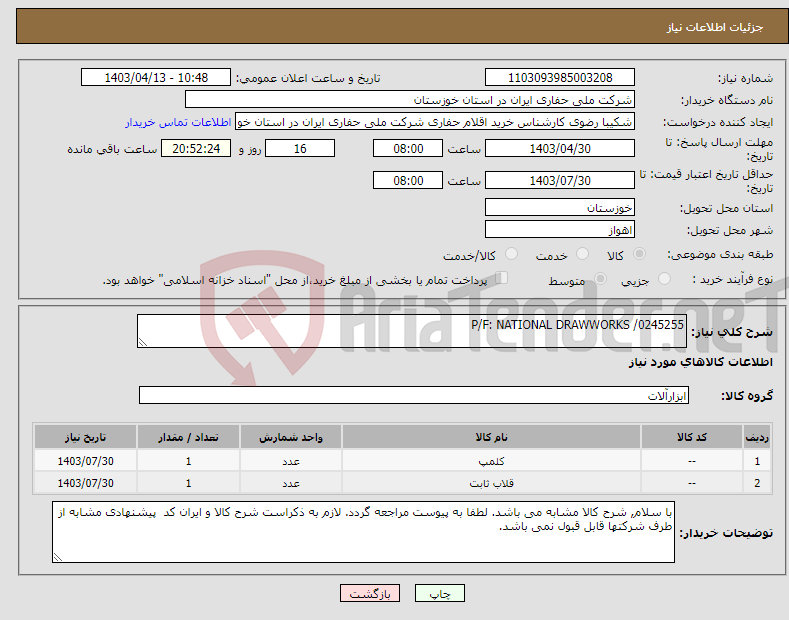
Task: Click the نام کالا column header
Action: tap(491, 437)
